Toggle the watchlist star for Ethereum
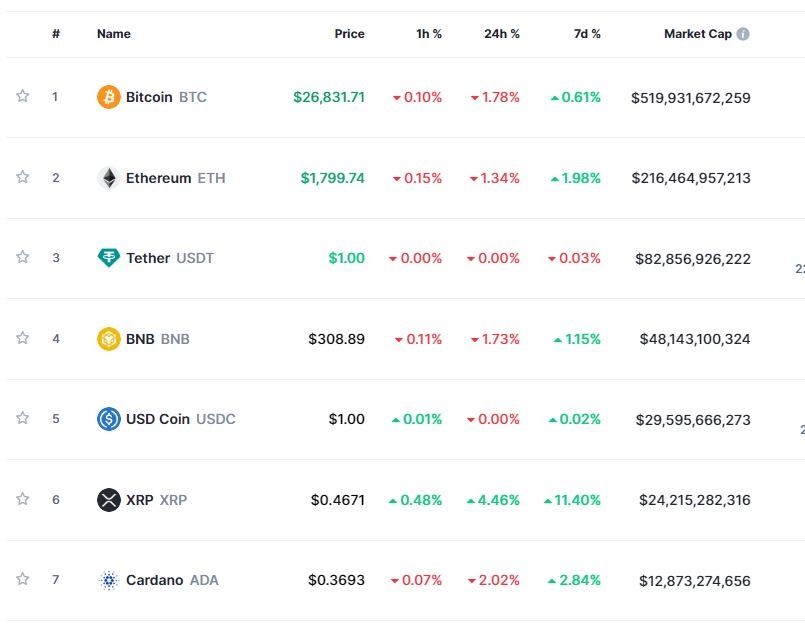The height and width of the screenshot is (626, 805). 22,177
